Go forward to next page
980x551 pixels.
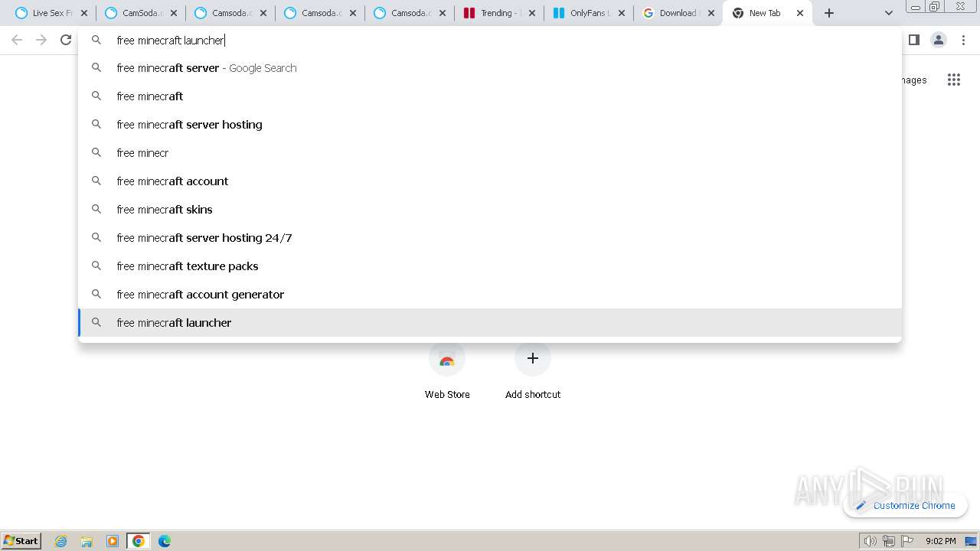point(41,40)
